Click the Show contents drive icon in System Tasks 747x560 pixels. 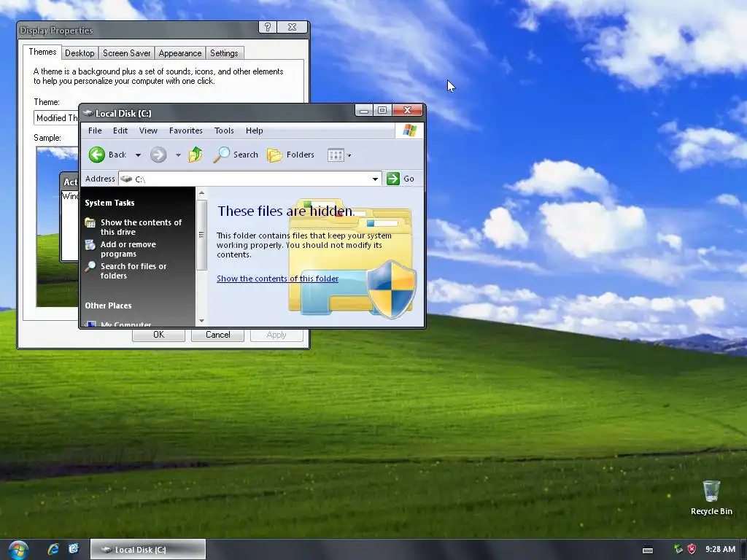[x=90, y=222]
